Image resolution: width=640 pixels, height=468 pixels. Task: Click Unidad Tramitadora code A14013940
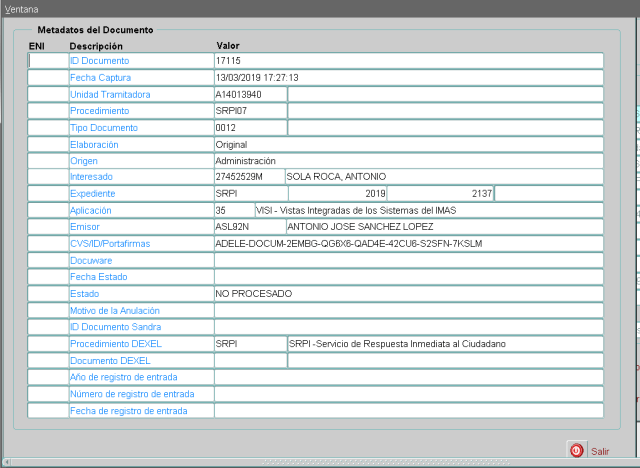point(250,94)
